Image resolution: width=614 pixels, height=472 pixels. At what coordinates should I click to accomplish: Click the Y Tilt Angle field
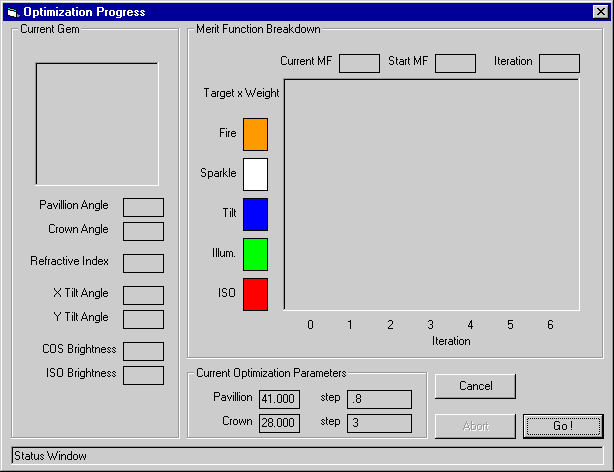tap(143, 319)
